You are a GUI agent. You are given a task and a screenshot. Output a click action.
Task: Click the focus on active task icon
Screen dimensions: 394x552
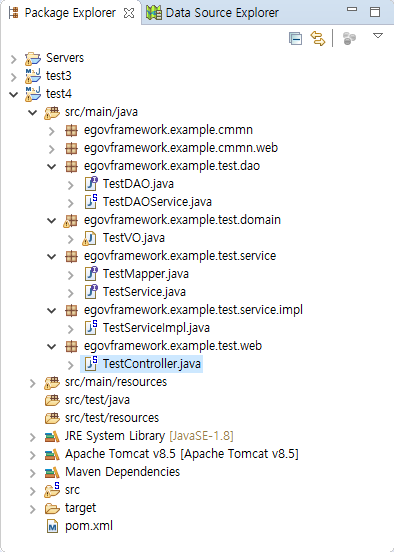coord(349,38)
